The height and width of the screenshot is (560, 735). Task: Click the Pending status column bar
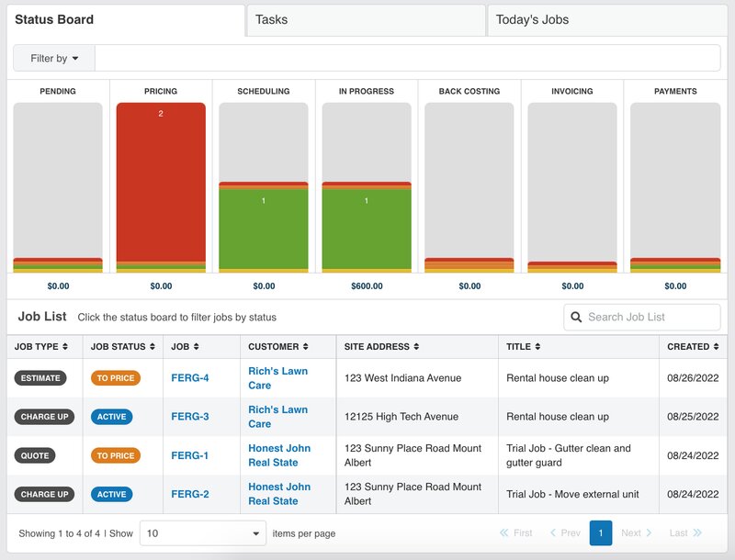pyautogui.click(x=58, y=187)
